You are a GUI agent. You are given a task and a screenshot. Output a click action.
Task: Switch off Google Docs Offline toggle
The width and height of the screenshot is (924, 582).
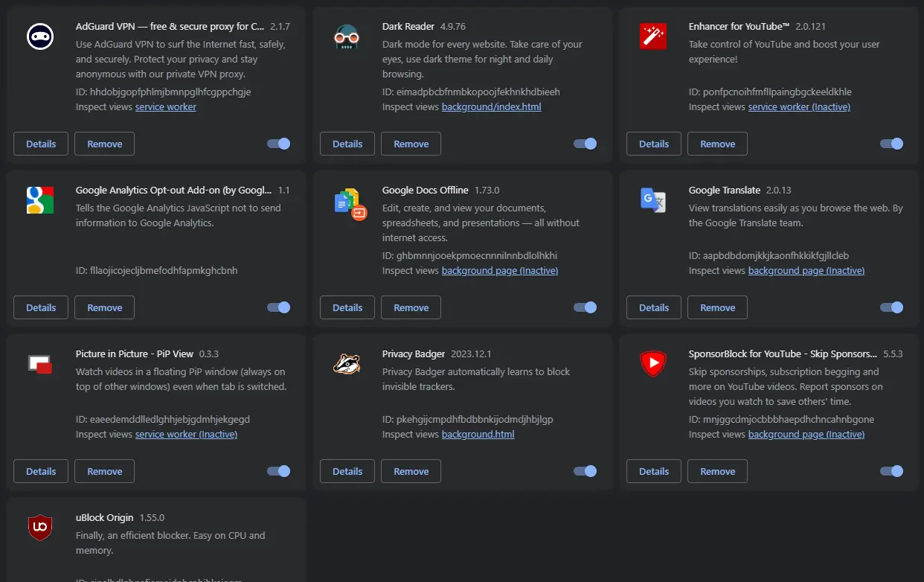pyautogui.click(x=585, y=307)
